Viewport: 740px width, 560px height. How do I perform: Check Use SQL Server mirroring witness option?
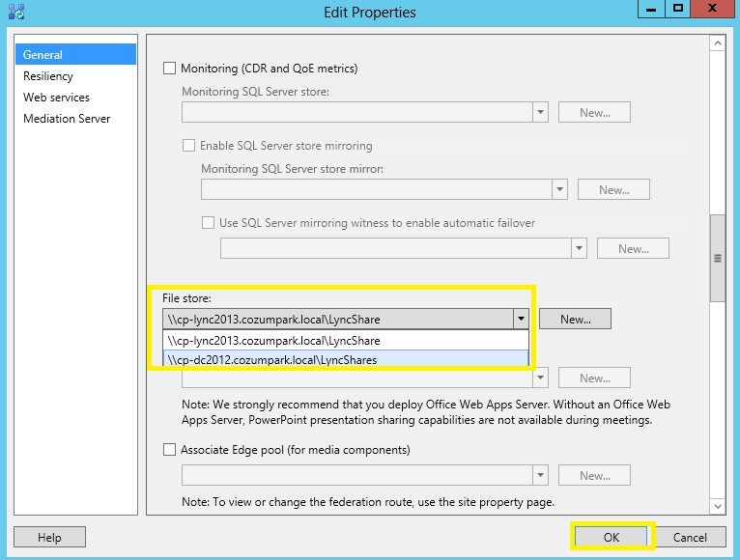pos(208,223)
